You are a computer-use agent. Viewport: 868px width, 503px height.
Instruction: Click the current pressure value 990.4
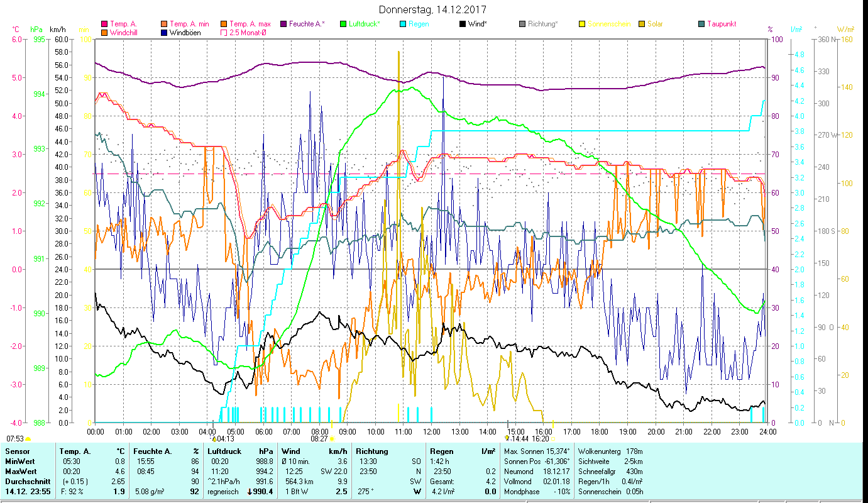click(x=263, y=492)
